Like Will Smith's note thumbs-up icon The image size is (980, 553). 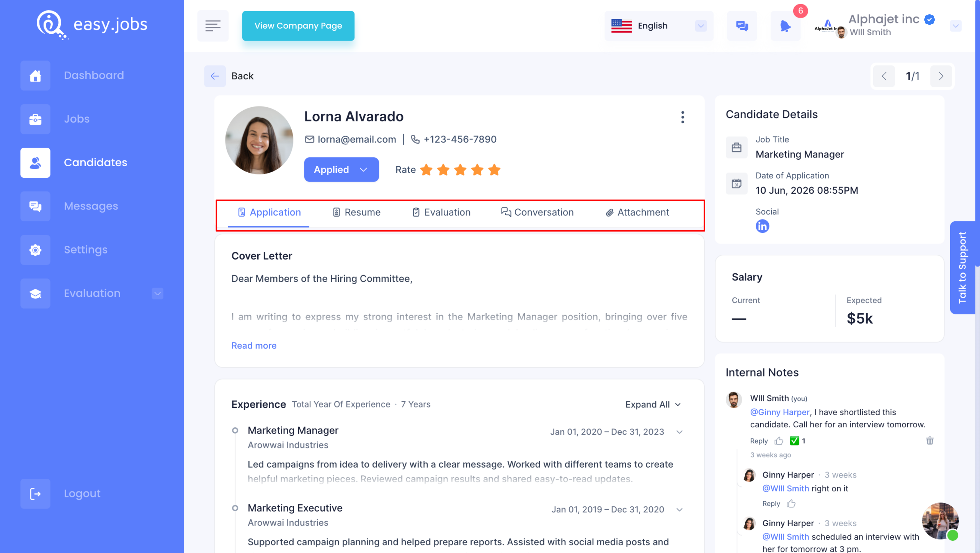tap(779, 441)
